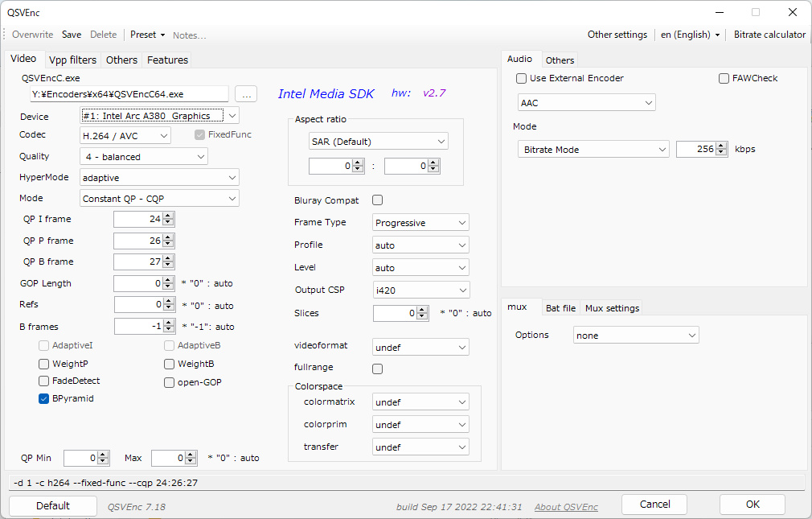Open the Mode dropdown showing Constant QP

pyautogui.click(x=159, y=199)
